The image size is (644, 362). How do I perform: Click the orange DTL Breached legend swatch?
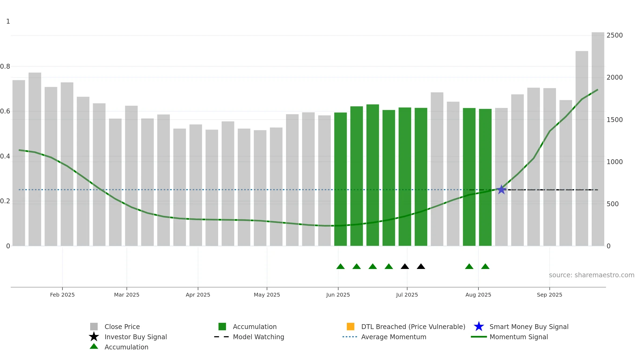coord(350,327)
